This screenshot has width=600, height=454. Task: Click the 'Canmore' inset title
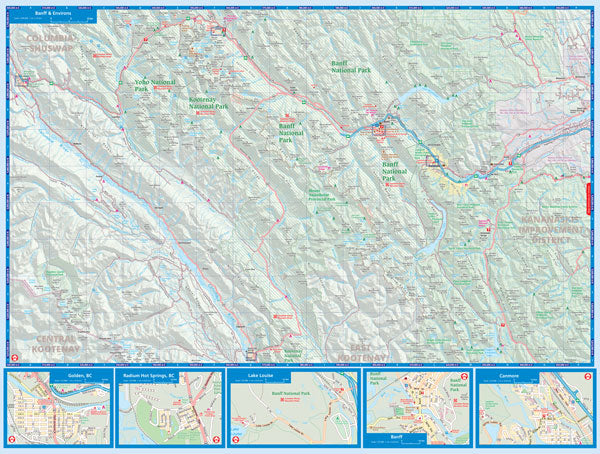click(x=509, y=376)
